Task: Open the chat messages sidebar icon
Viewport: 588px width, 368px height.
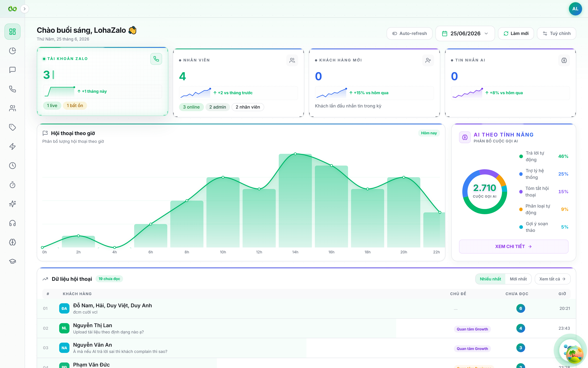Action: 12,70
